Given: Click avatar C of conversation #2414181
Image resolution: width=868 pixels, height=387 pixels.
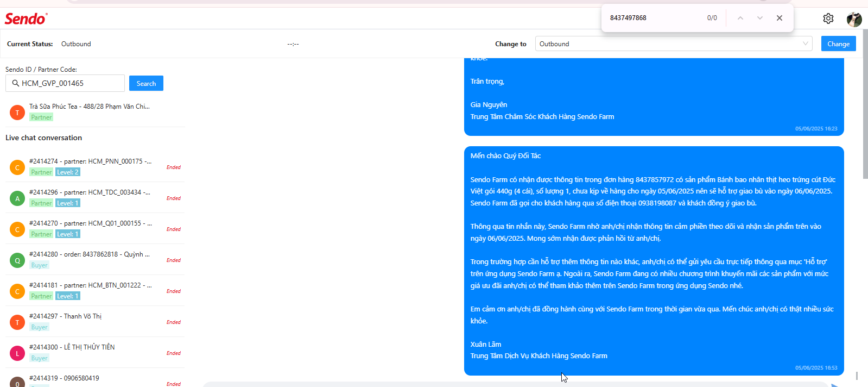Looking at the screenshot, I should click(x=17, y=291).
